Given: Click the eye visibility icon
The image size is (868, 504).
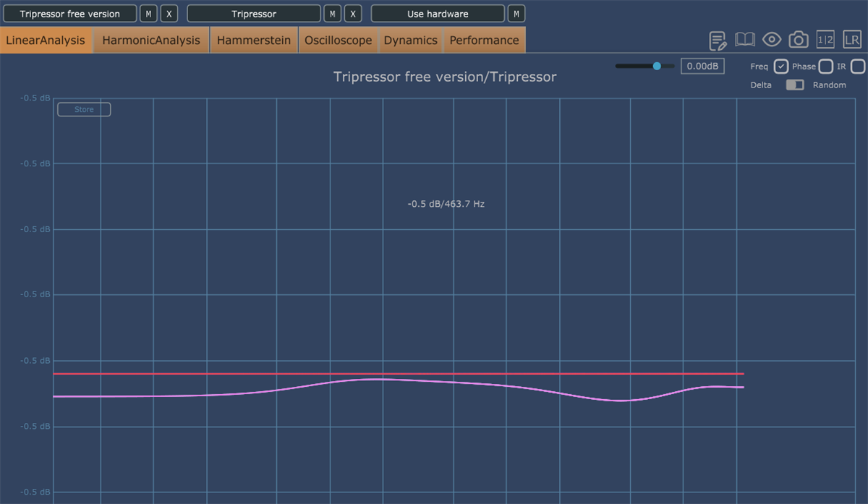Looking at the screenshot, I should pyautogui.click(x=772, y=40).
